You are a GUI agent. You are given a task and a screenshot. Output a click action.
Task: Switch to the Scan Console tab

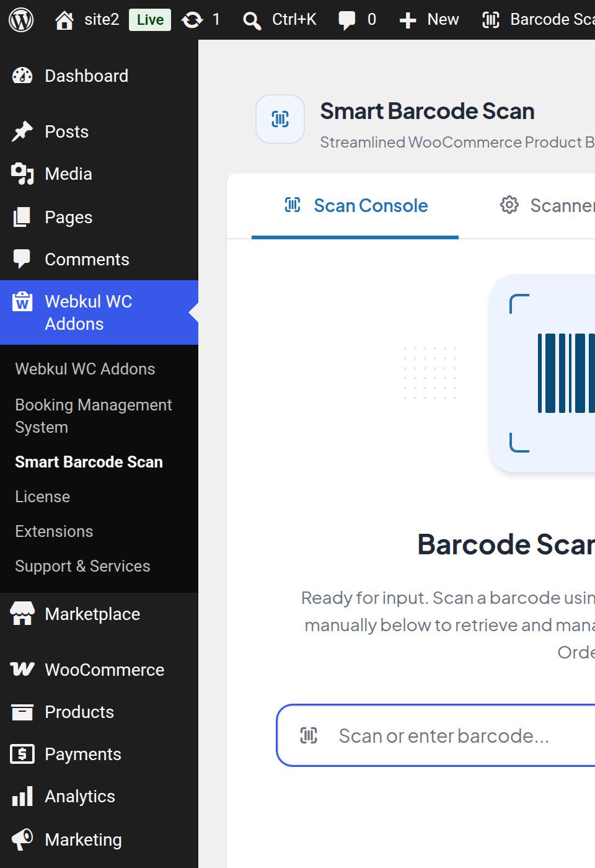355,206
